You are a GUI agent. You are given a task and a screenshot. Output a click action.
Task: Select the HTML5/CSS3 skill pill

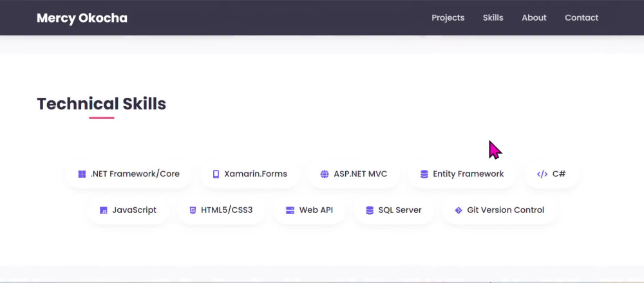tap(221, 210)
